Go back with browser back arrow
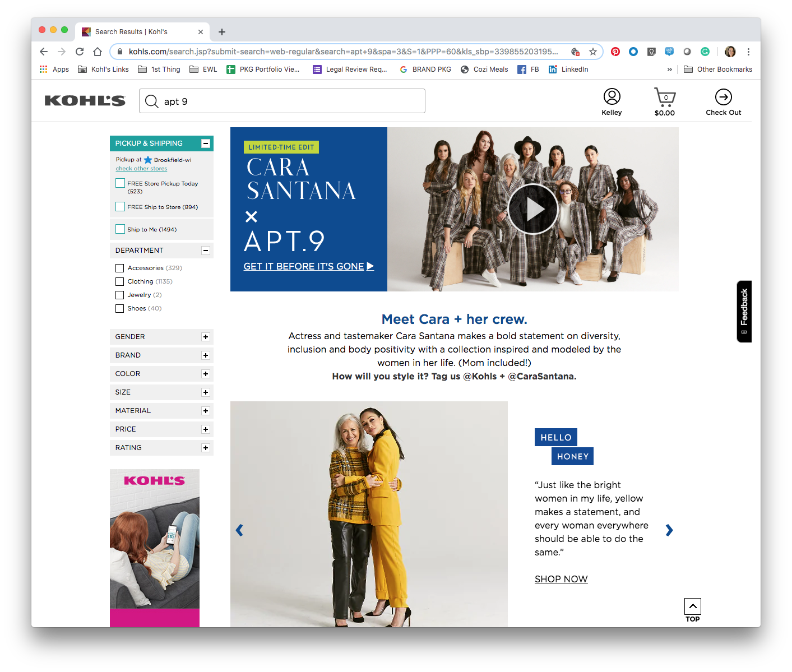 (x=44, y=52)
